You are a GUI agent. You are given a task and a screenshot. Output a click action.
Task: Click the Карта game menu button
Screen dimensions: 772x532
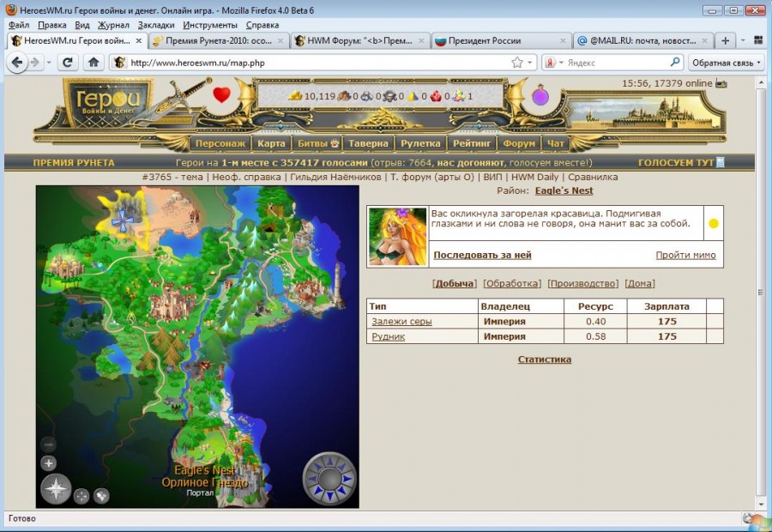pos(271,143)
